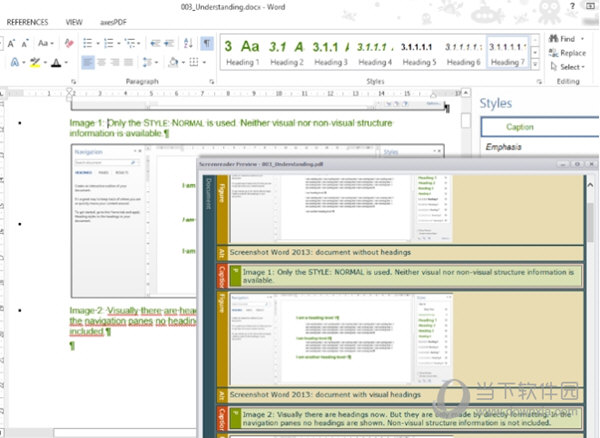
Task: Click the Shrink Font icon
Action: pyautogui.click(x=25, y=43)
